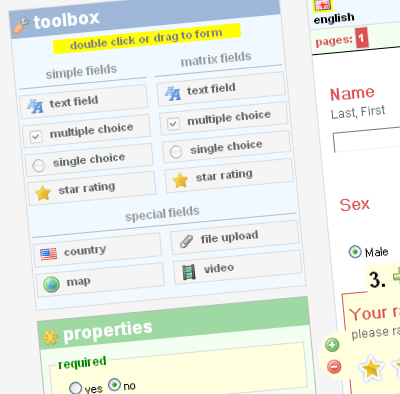Image resolution: width=400 pixels, height=394 pixels.
Task: Click the matrix single choice field button
Action: (x=227, y=147)
